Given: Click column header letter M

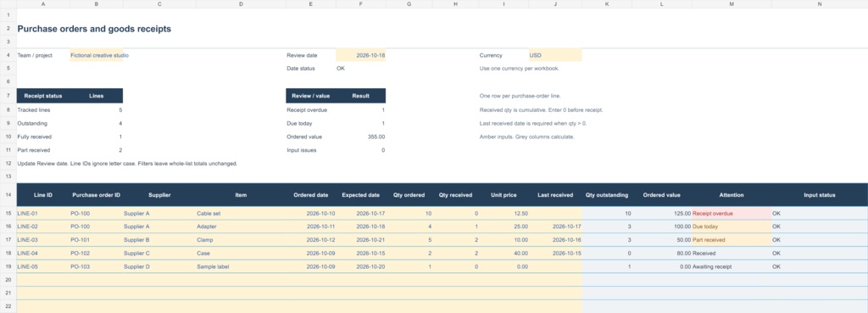Looking at the screenshot, I should coord(732,4).
